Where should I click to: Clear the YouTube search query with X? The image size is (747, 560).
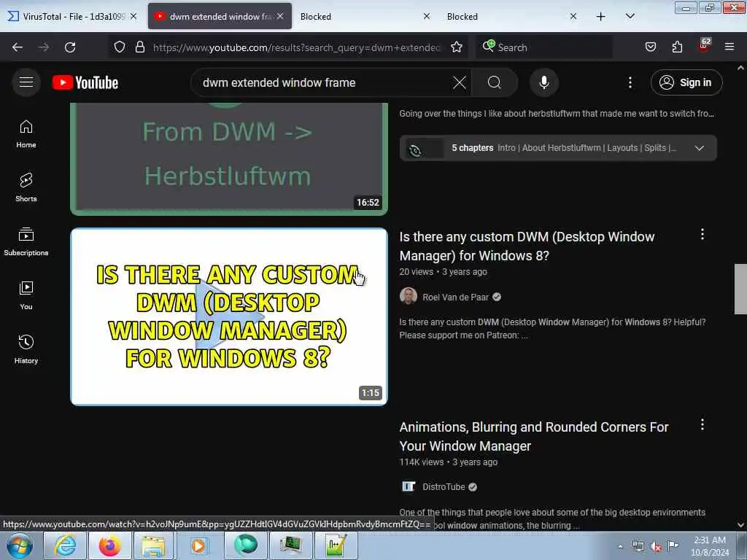tap(460, 82)
